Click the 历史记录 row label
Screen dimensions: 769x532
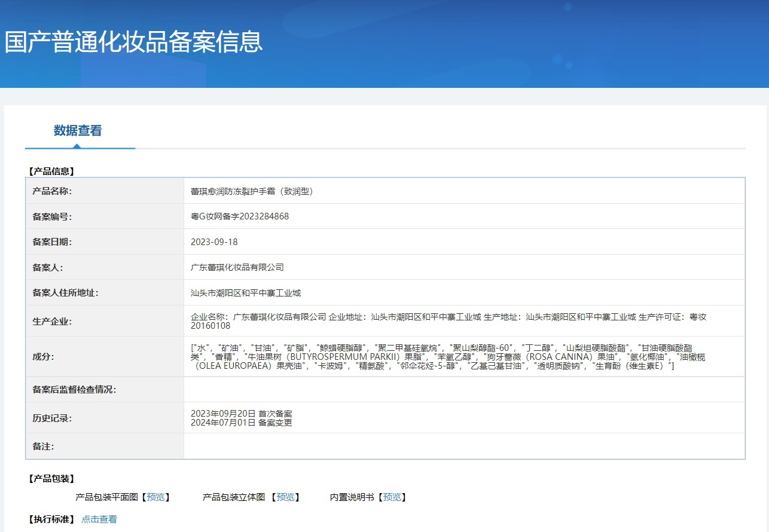click(52, 418)
